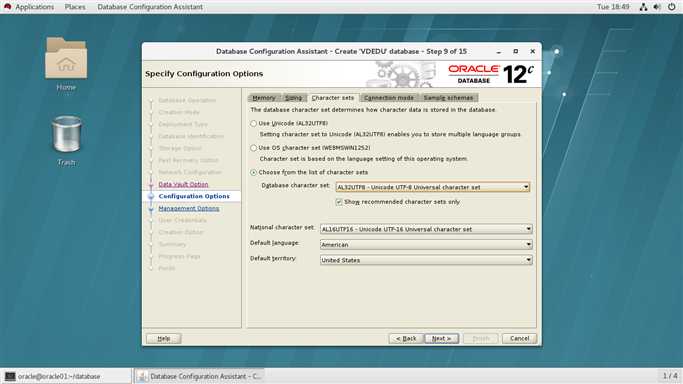Viewport: 683px width, 384px height.
Task: Click the Next button
Action: click(x=441, y=338)
